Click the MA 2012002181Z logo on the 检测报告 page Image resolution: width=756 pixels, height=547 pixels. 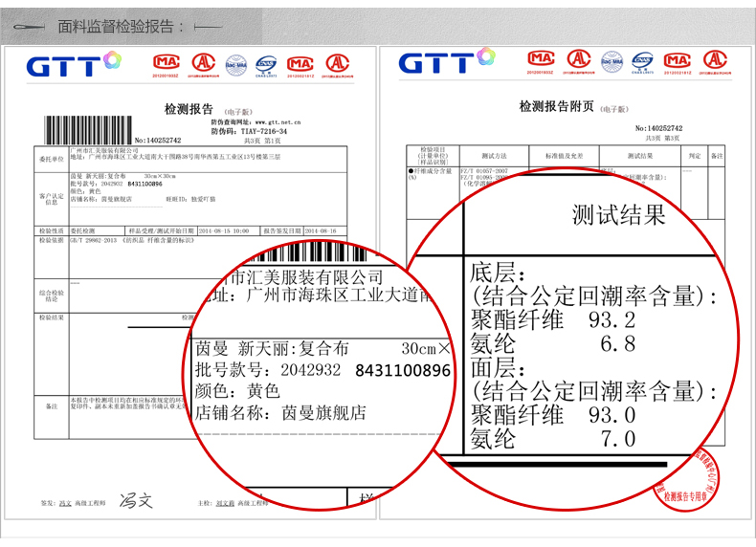pos(300,66)
